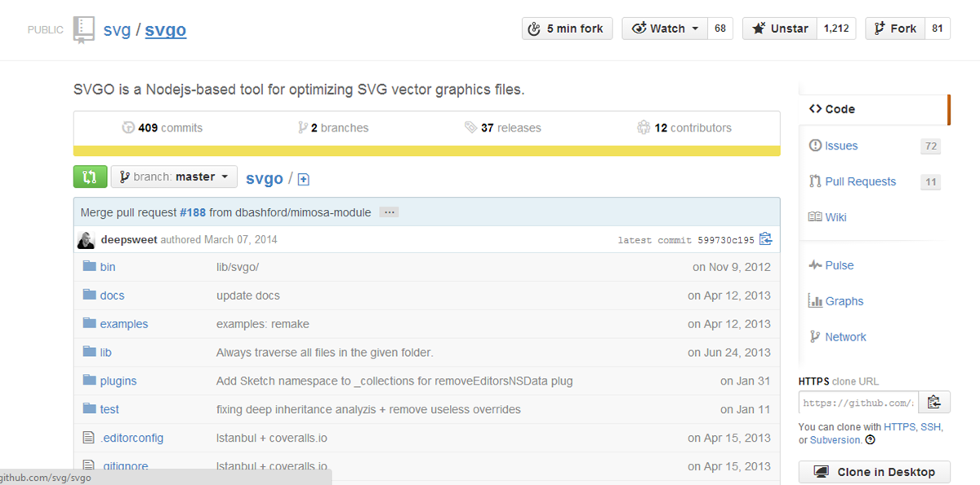Click the create new file plus icon
The height and width of the screenshot is (485, 980).
click(303, 179)
